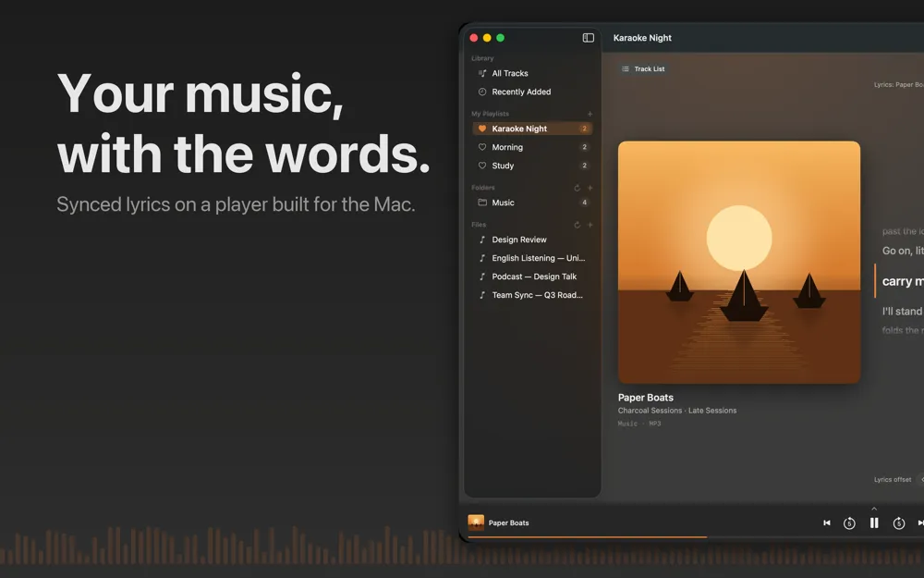924x578 pixels.
Task: Click music note icon beside Design Review
Action: [482, 240]
